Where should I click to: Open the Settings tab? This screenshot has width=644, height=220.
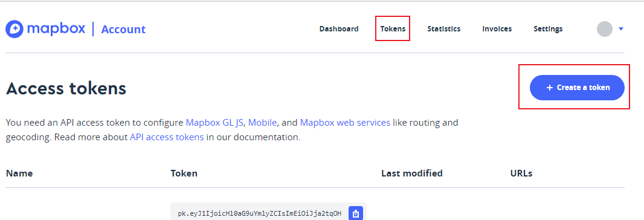548,29
